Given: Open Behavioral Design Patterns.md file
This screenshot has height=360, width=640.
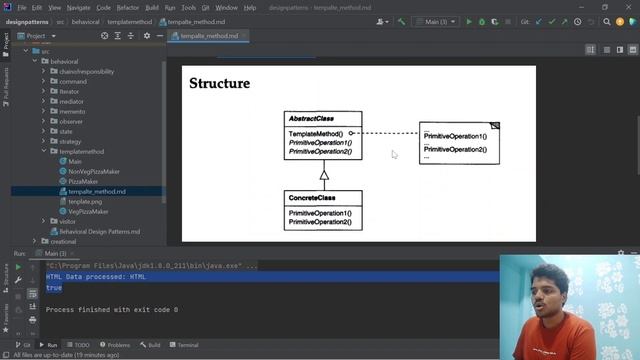Looking at the screenshot, I should [x=100, y=231].
